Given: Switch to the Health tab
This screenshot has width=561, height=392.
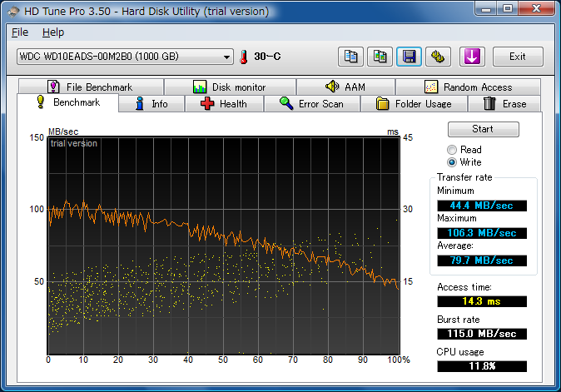Looking at the screenshot, I should tap(224, 104).
